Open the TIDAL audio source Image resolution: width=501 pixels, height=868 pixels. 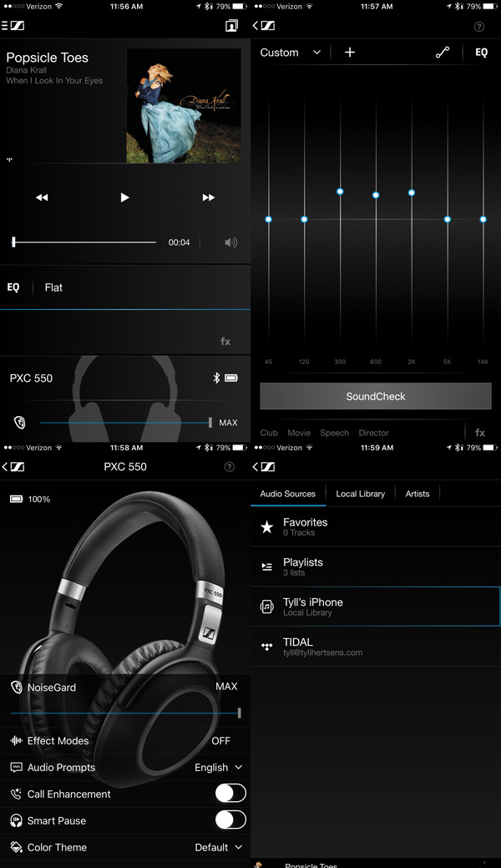tap(376, 647)
